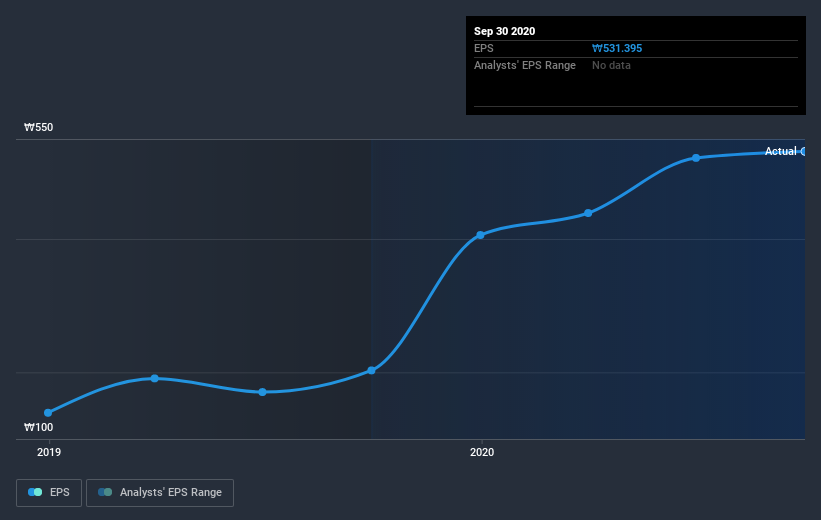821x520 pixels.
Task: Select the third EPS data point at the 2019 dip
Action: click(x=262, y=392)
